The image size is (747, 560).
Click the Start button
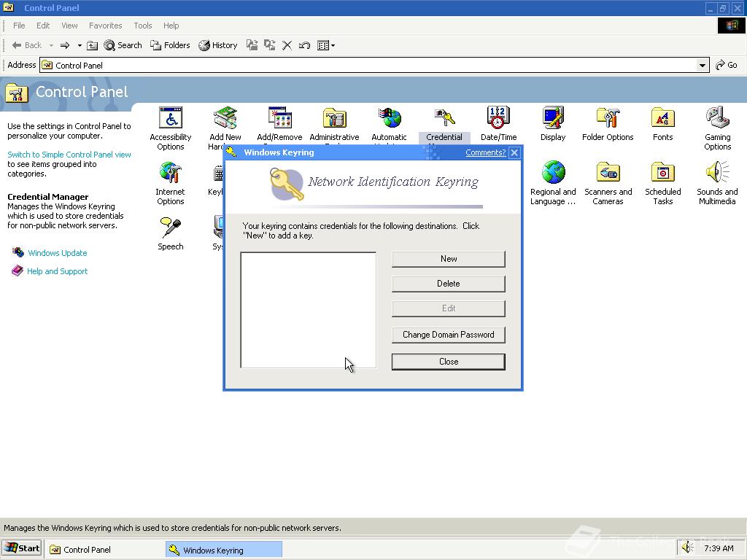[22, 548]
